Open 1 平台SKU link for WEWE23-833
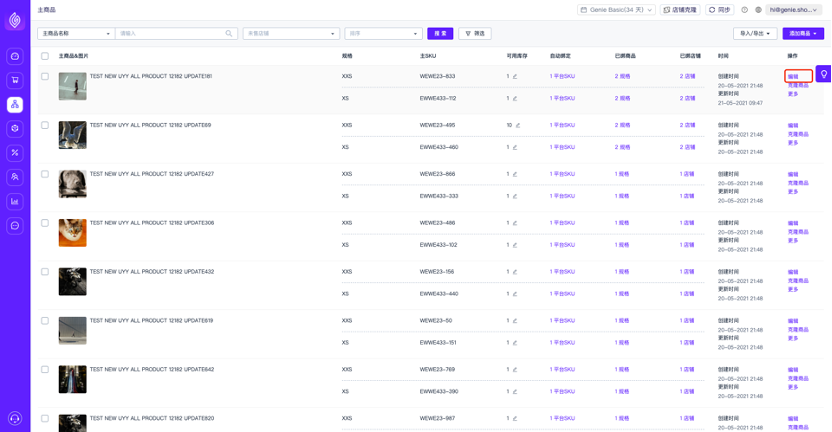Screen dimensions: 832x432 click(562, 76)
